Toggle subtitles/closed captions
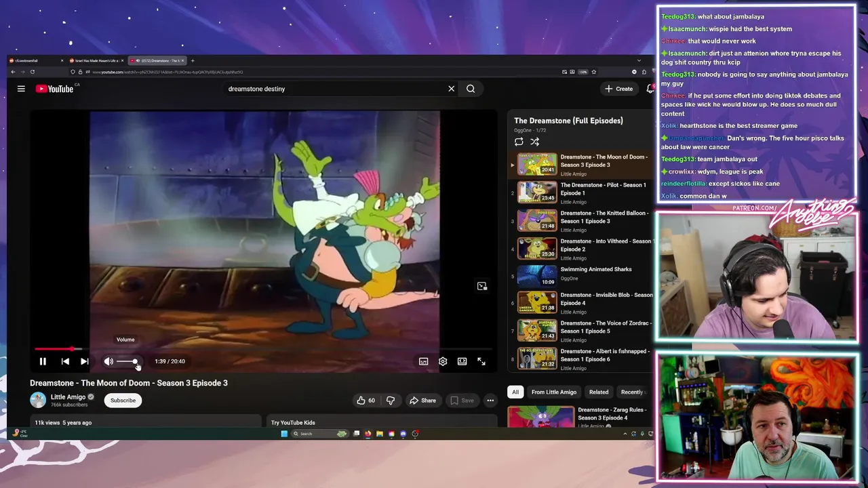 423,361
